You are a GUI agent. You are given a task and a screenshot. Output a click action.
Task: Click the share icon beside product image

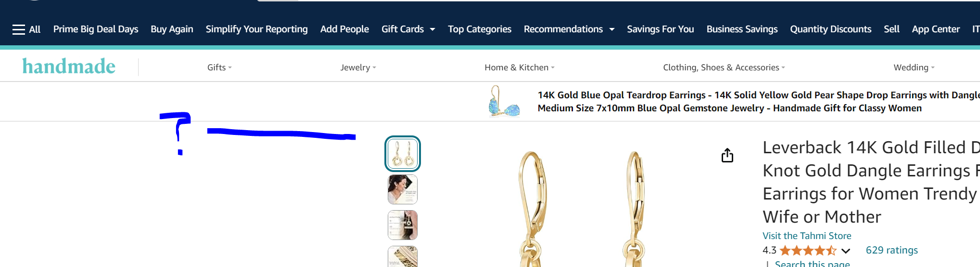(727, 155)
